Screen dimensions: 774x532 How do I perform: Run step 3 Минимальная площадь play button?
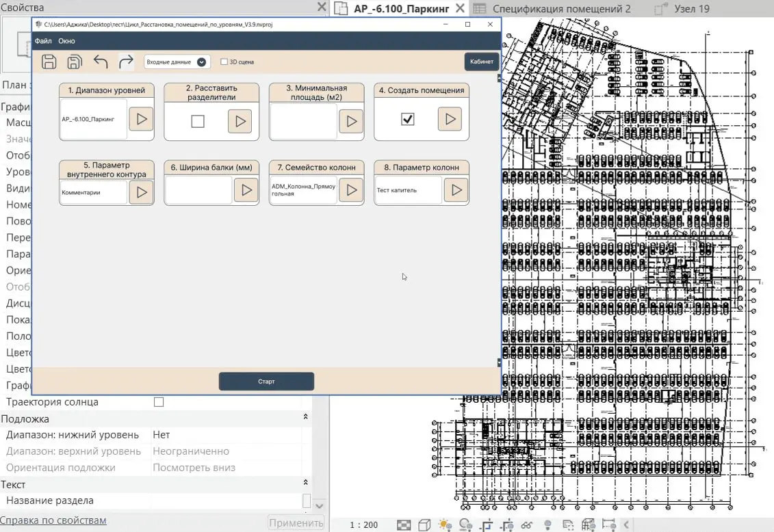[351, 121]
